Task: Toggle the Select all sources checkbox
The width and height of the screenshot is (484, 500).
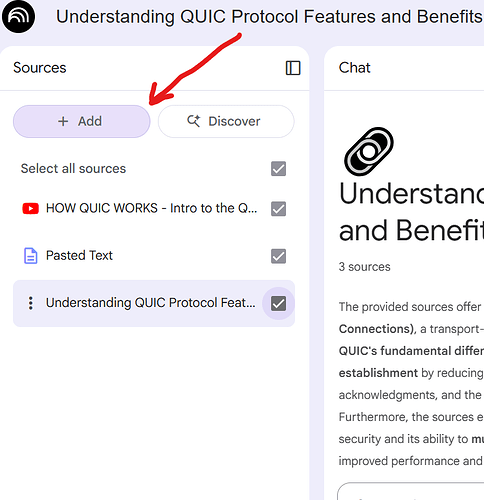Action: click(278, 169)
